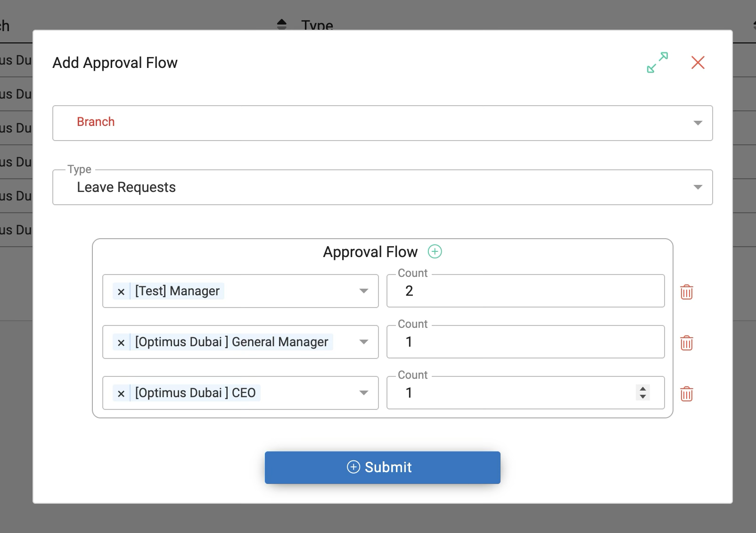Delete the [Test] Manager approval row
Screen dimensions: 756x533
click(686, 292)
